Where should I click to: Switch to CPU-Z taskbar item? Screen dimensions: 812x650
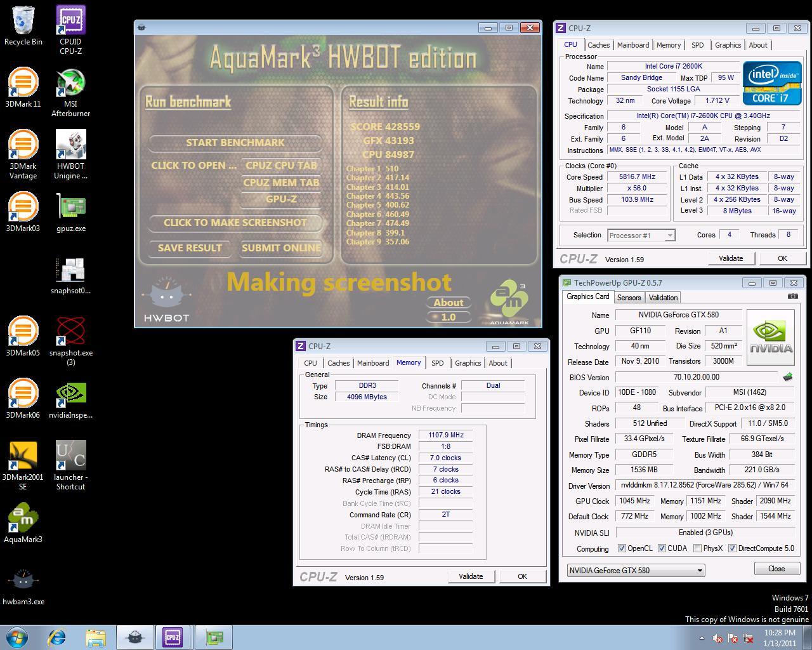(x=173, y=637)
